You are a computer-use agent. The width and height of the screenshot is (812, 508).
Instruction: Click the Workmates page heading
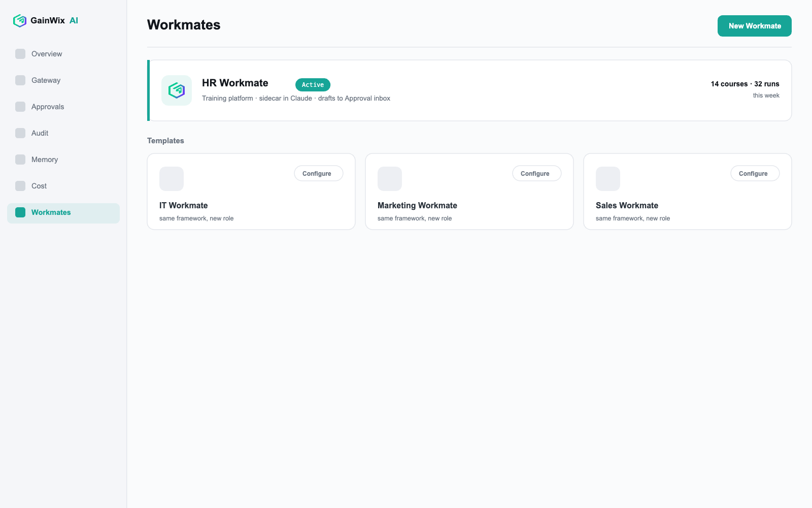pos(184,25)
